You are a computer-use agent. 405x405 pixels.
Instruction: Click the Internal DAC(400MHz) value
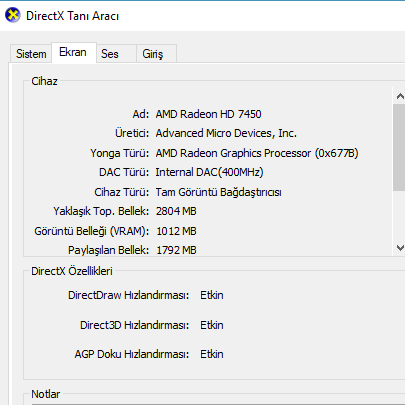[209, 172]
